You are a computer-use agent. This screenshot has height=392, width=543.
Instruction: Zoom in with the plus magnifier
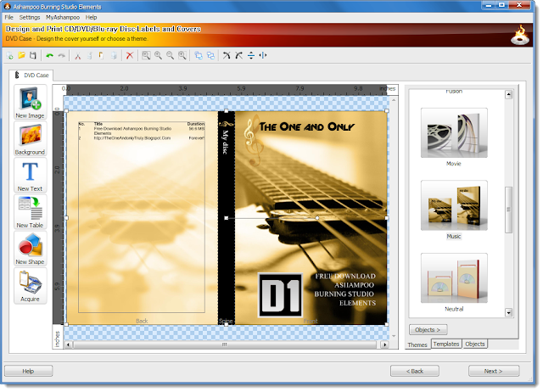click(159, 55)
